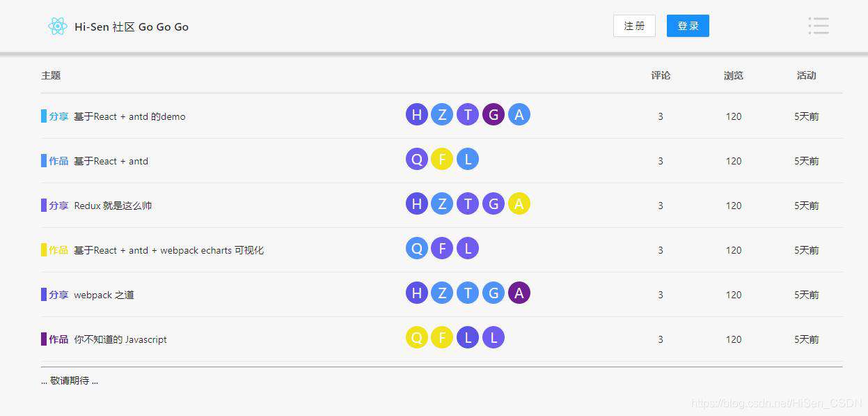Screen dimensions: 868x416
Task: Click the 浏览 column header
Action: point(734,75)
